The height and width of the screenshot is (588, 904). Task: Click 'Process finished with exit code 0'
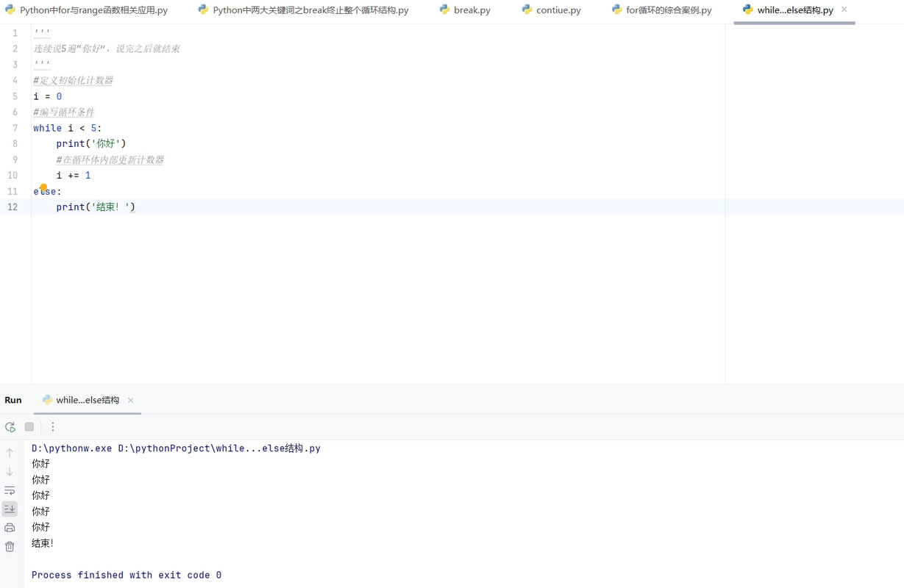127,576
